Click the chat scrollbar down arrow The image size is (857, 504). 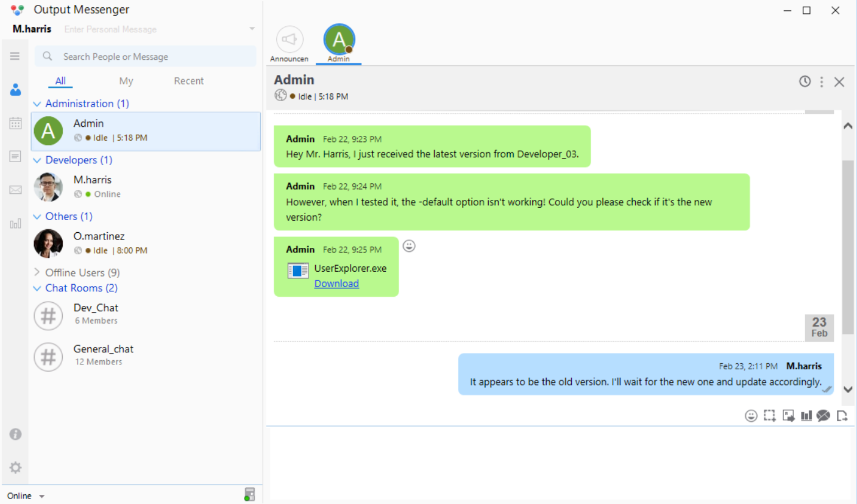848,389
